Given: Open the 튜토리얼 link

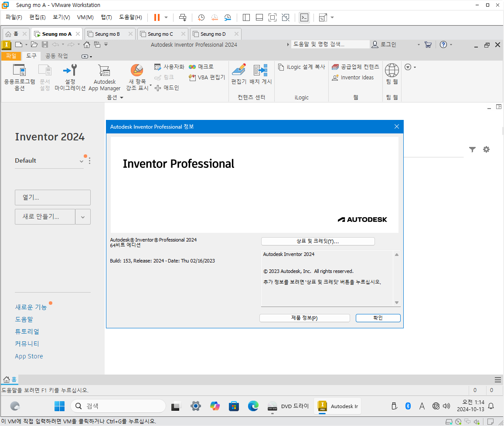Looking at the screenshot, I should 27,331.
